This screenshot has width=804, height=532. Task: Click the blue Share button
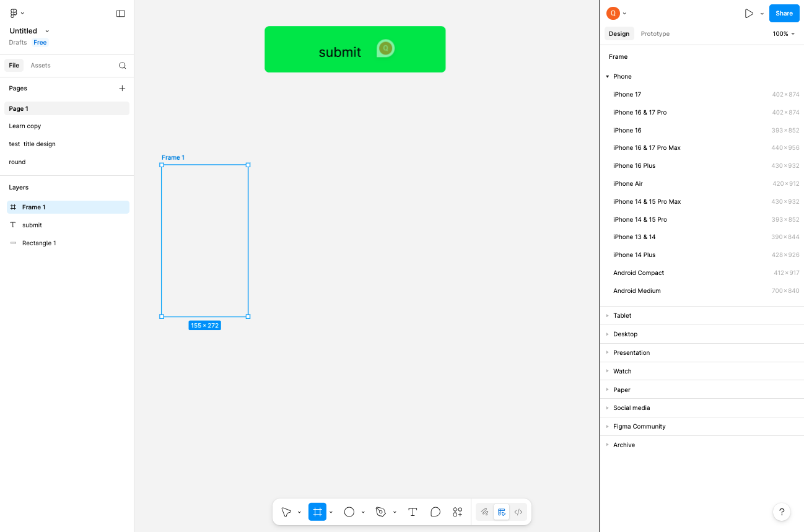[x=784, y=14]
